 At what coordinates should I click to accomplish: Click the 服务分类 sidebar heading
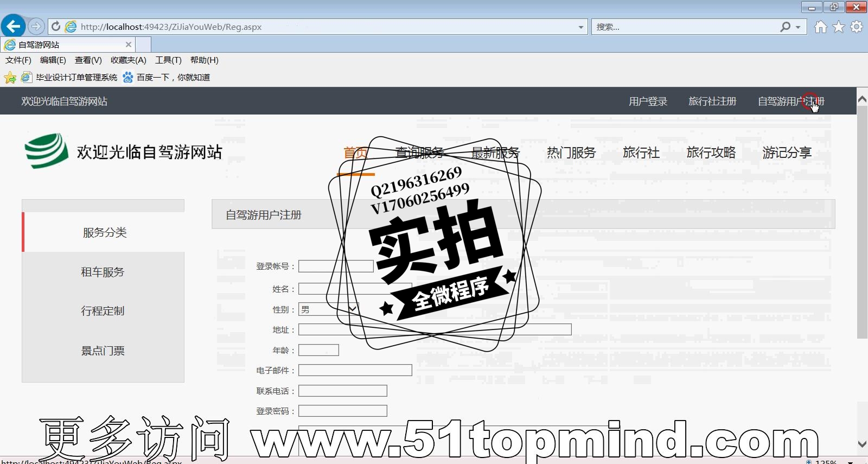pyautogui.click(x=105, y=232)
